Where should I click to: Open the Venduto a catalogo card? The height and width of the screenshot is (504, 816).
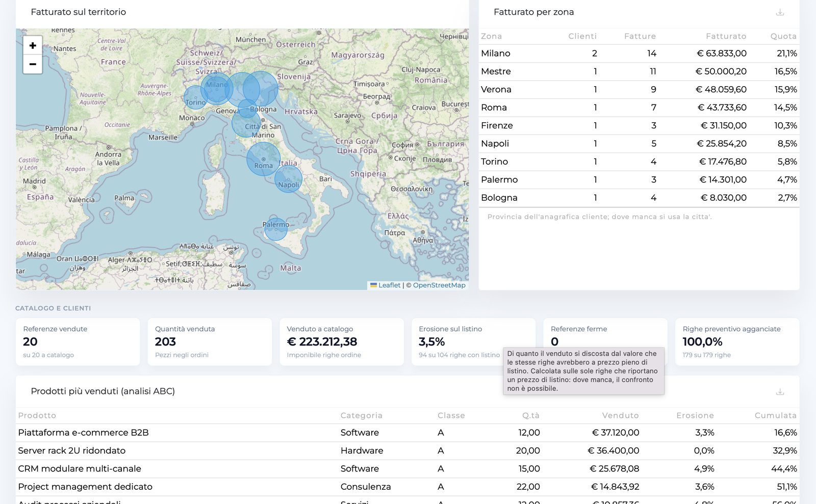[342, 342]
